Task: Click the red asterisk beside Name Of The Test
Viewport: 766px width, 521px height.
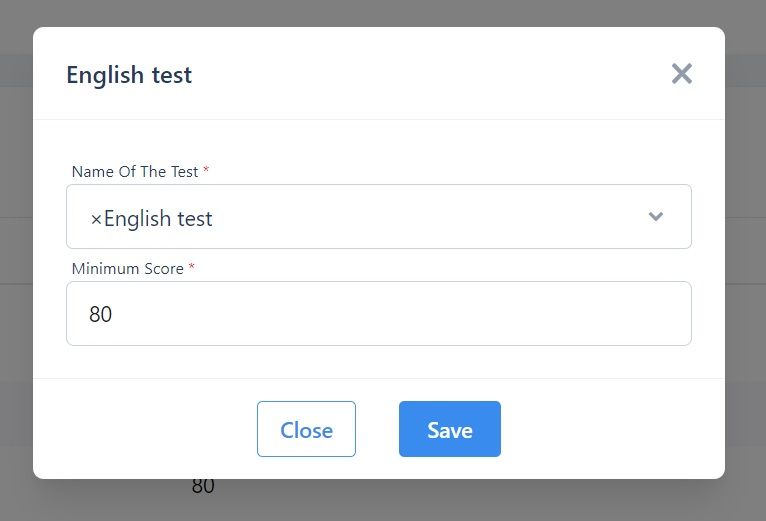Action: coord(206,171)
